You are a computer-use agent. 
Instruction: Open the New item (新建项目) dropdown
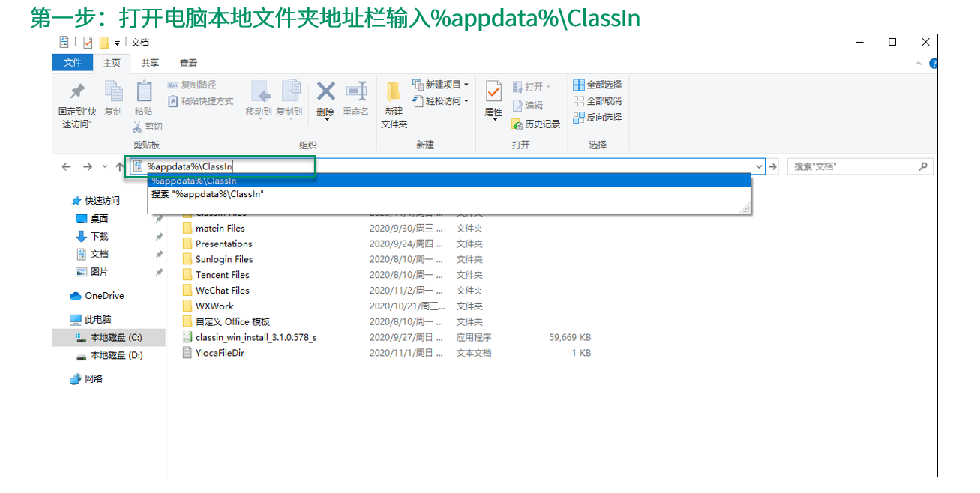tap(440, 85)
